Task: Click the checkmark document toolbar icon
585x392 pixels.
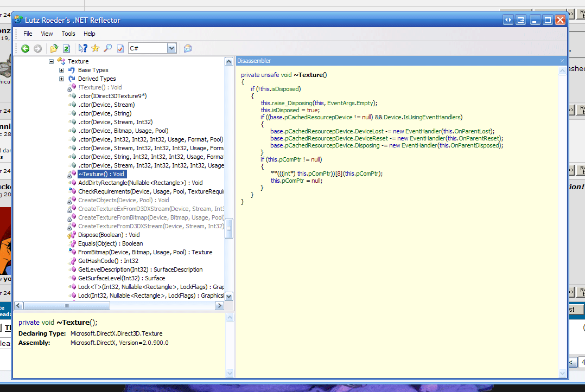Action: [120, 48]
